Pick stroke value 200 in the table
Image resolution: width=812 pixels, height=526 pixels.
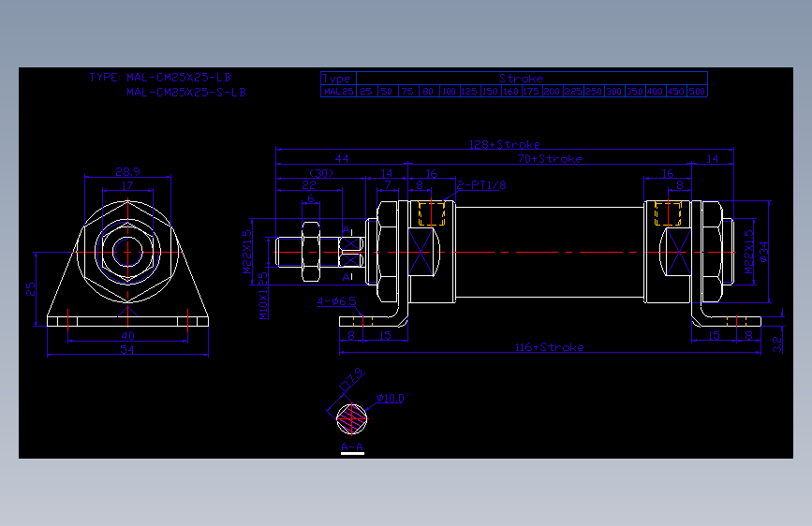(552, 92)
